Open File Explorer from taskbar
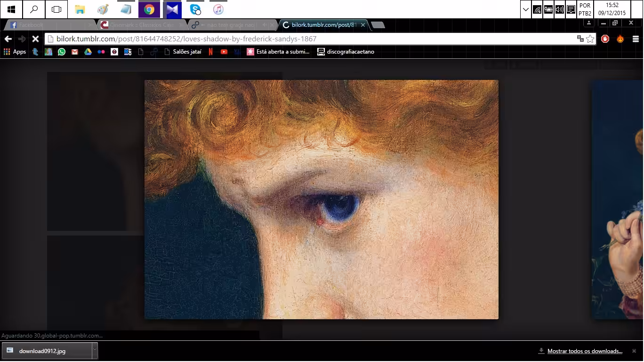The width and height of the screenshot is (644, 362). pyautogui.click(x=80, y=9)
